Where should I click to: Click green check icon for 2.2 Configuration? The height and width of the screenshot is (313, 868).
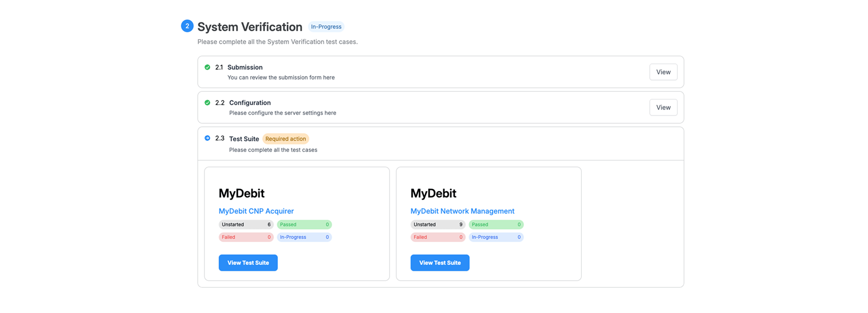click(x=207, y=102)
